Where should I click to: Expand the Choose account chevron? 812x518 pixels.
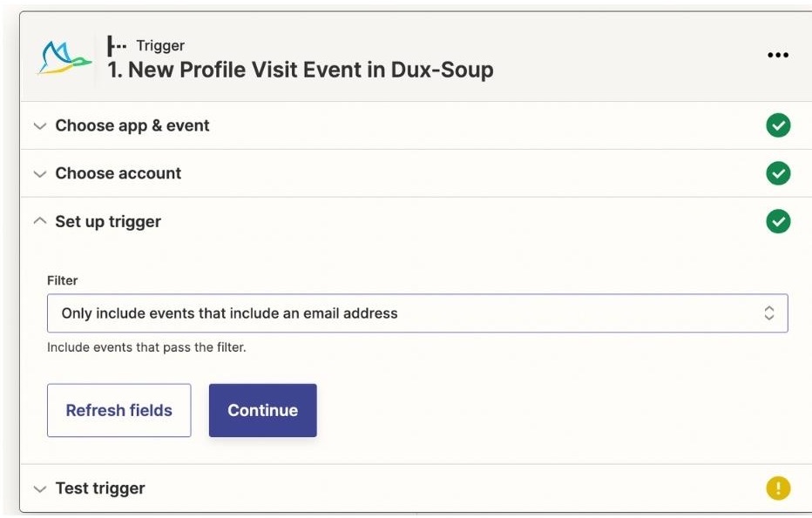pyautogui.click(x=40, y=173)
